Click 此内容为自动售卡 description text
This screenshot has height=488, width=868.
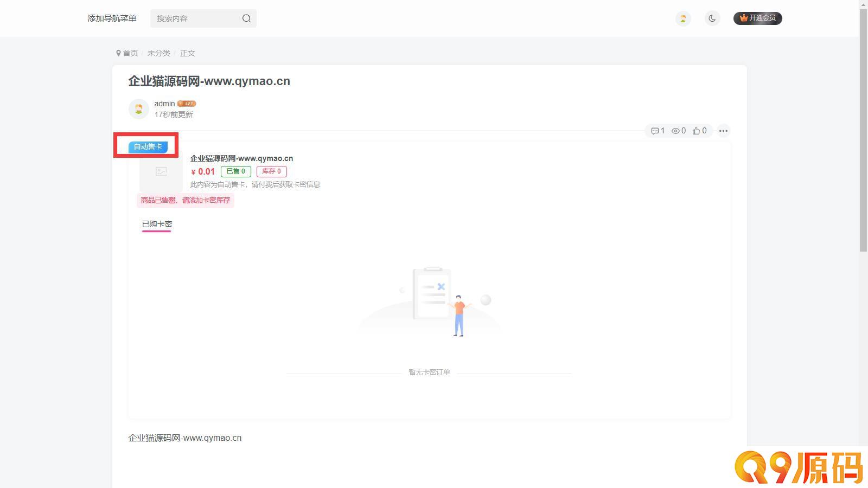click(x=255, y=184)
